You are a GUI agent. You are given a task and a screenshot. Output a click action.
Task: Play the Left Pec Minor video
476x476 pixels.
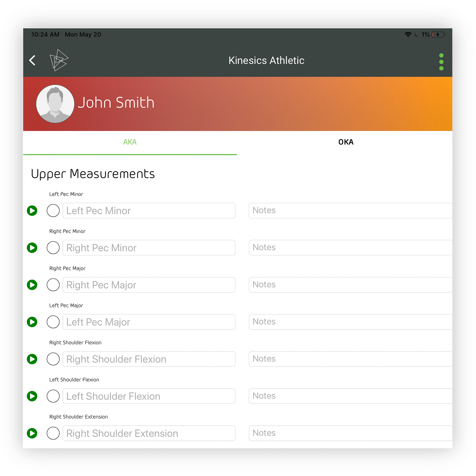(x=32, y=210)
